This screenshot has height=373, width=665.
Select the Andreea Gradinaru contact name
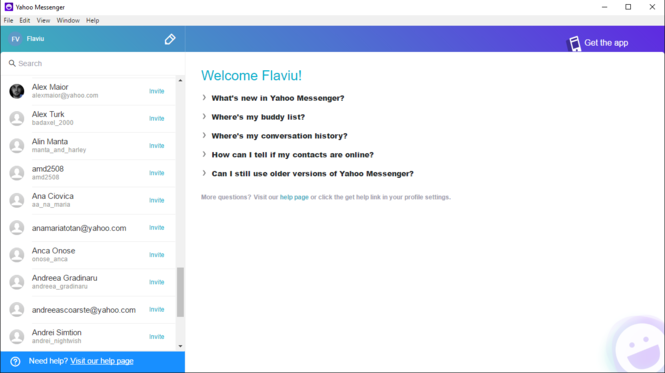tap(64, 278)
